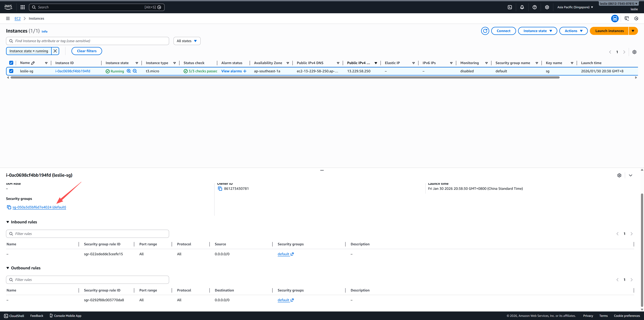Open the help question mark menu
Image resolution: width=644 pixels, height=320 pixels.
click(x=534, y=7)
